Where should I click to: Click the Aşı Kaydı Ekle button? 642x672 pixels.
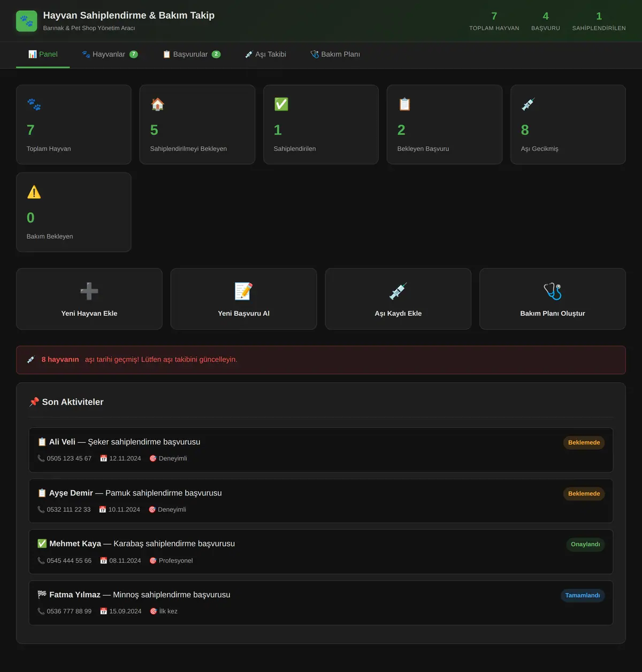pos(398,299)
